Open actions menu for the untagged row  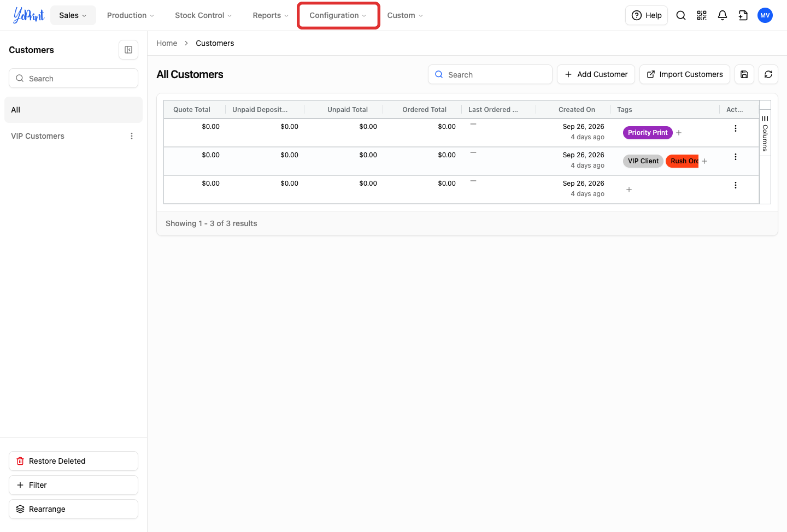pyautogui.click(x=736, y=185)
